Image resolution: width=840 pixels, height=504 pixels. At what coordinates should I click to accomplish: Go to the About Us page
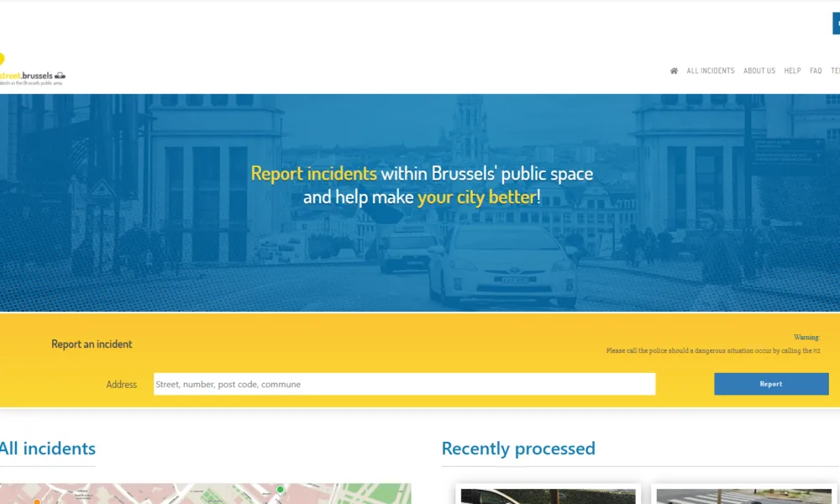[x=759, y=71]
